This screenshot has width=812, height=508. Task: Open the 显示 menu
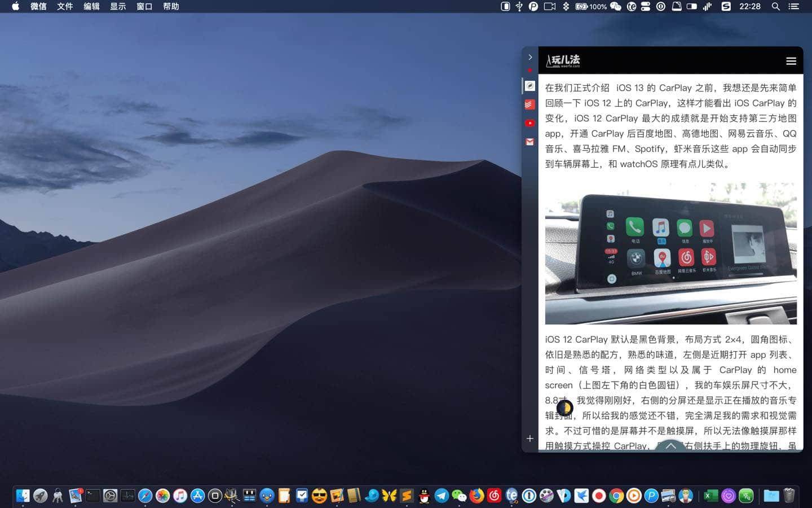click(x=118, y=6)
